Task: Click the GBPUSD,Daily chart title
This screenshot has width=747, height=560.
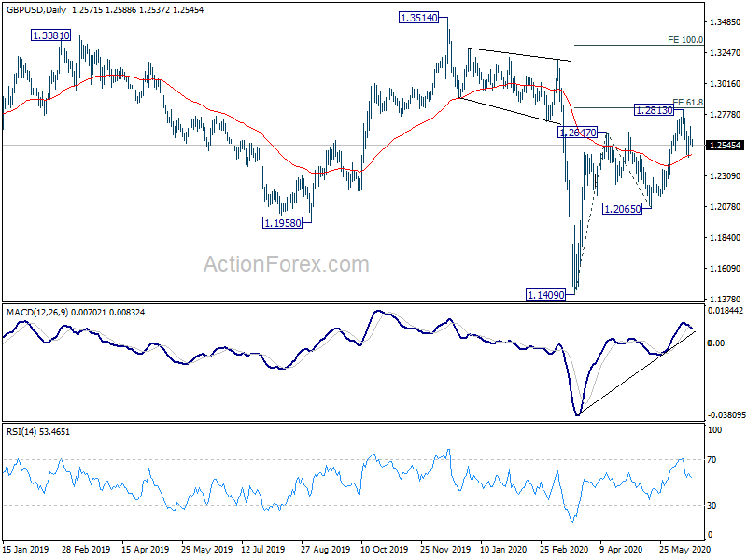Action: pos(36,10)
